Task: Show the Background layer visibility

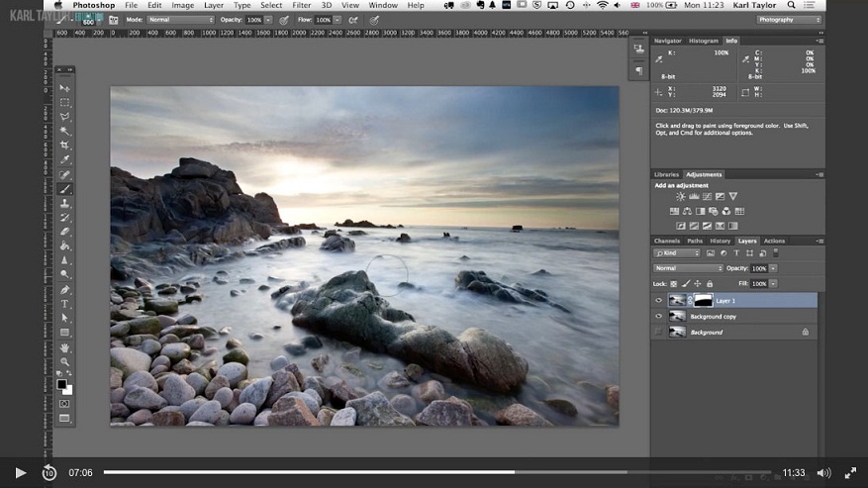Action: tap(659, 332)
